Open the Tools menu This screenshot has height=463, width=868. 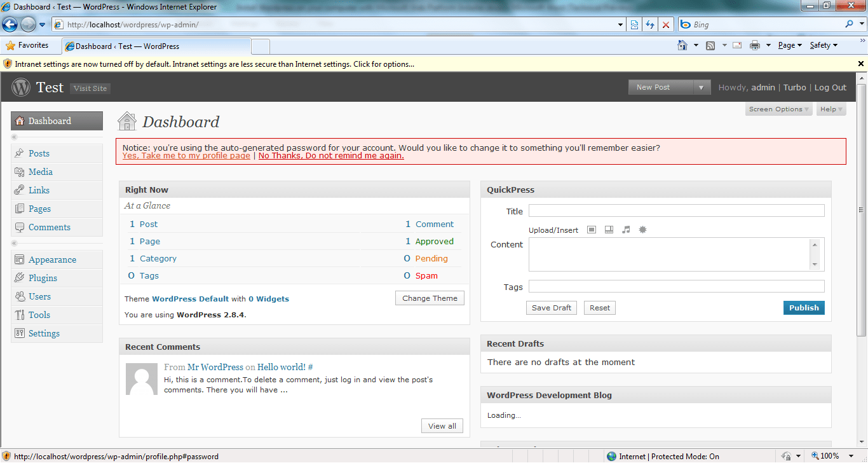57,315
